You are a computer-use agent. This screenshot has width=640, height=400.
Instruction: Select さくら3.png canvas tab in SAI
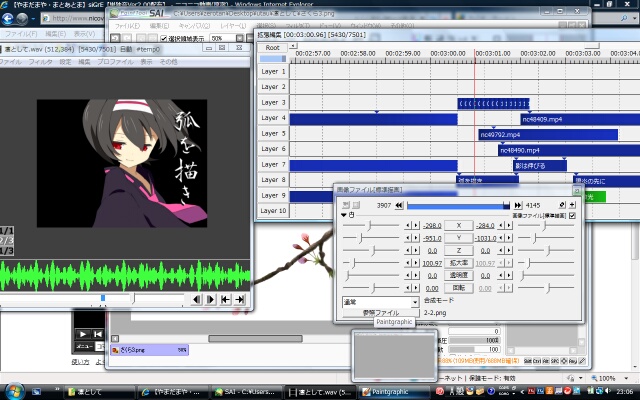coord(149,350)
